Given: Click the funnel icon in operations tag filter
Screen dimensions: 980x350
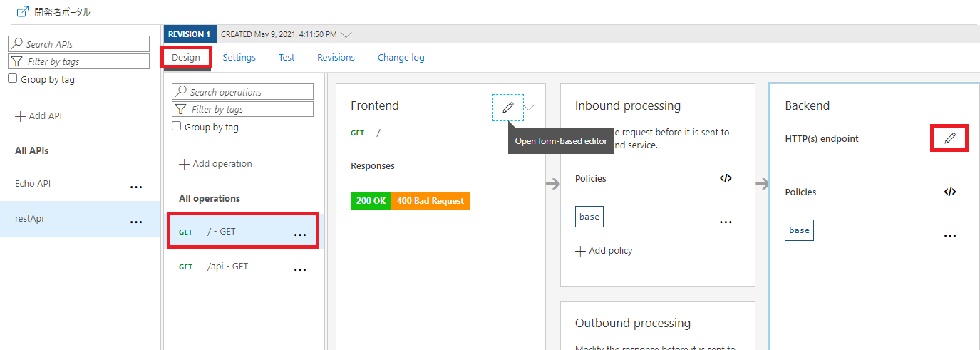Looking at the screenshot, I should (x=181, y=109).
